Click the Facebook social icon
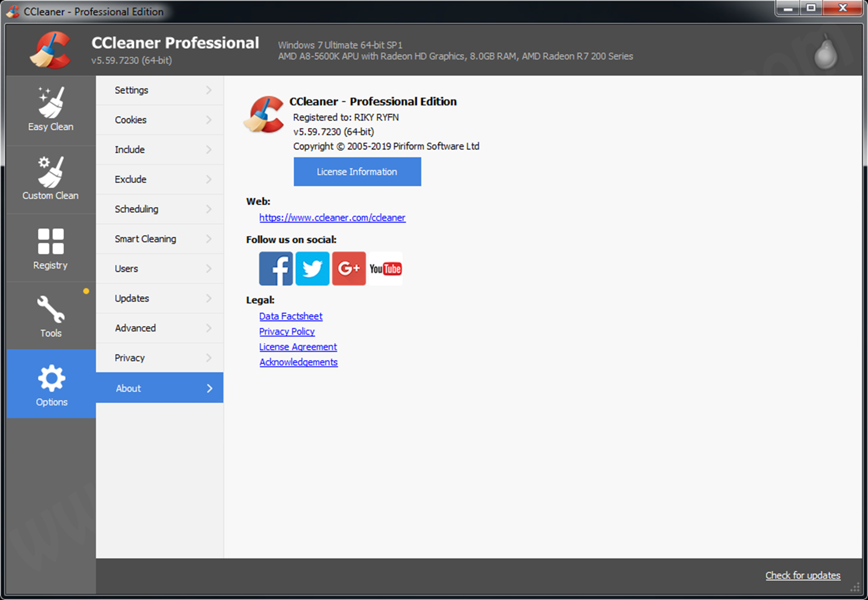The width and height of the screenshot is (868, 600). [x=276, y=268]
